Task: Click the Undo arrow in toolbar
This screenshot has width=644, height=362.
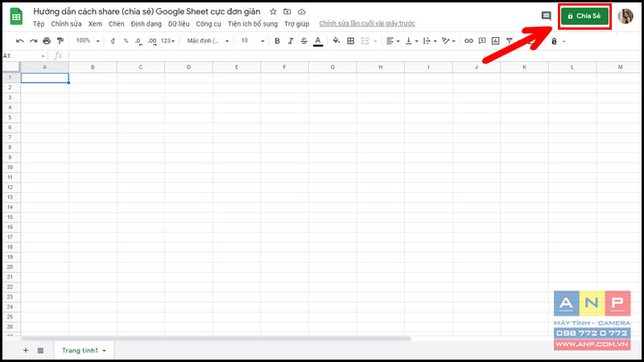Action: (19, 41)
